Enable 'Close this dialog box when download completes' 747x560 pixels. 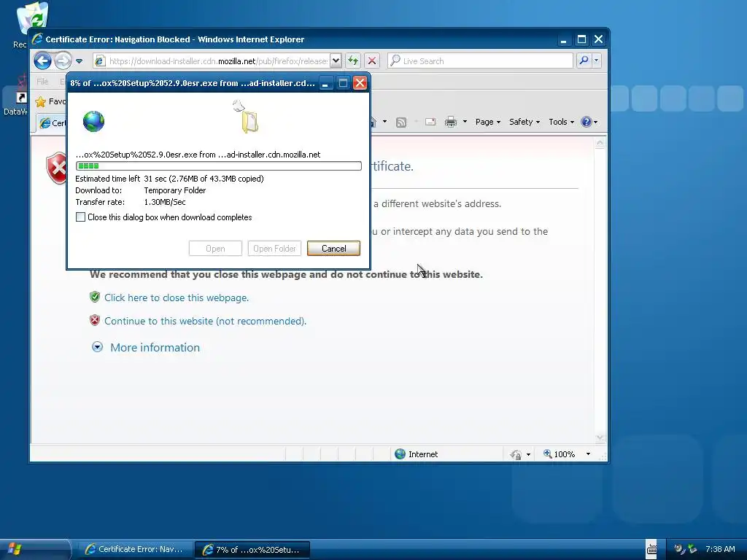(80, 217)
